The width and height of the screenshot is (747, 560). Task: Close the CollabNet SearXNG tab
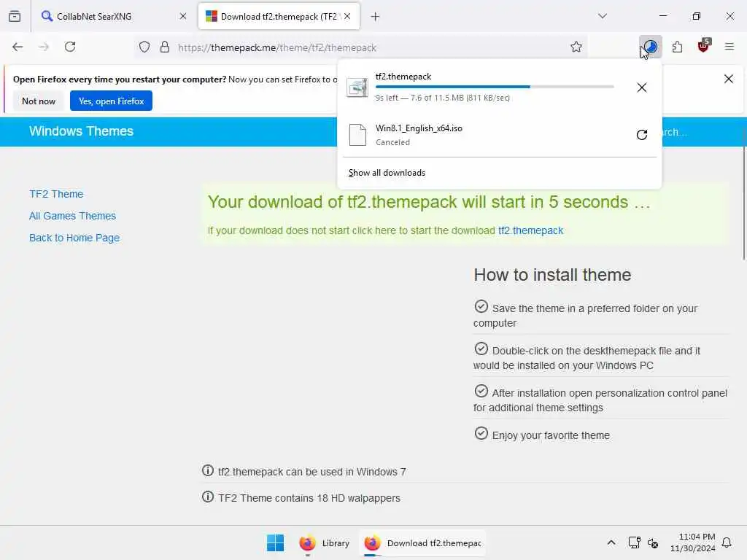tap(183, 16)
